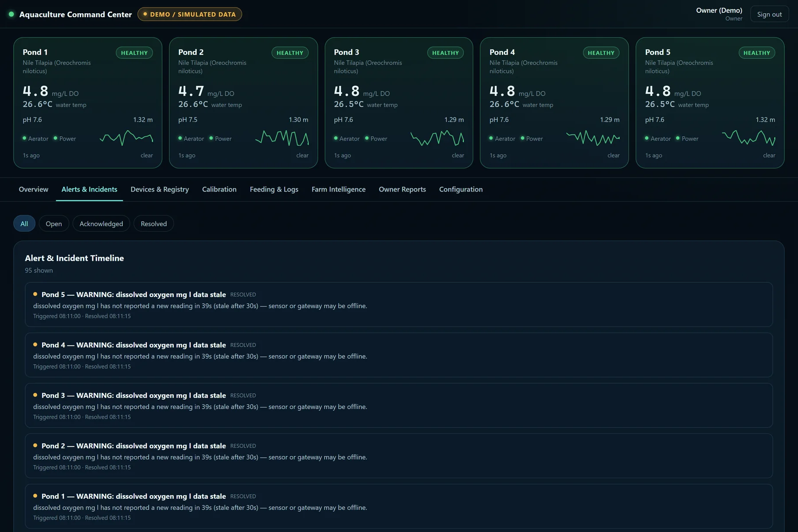
Task: Open the Pond 3 card title
Action: (346, 52)
